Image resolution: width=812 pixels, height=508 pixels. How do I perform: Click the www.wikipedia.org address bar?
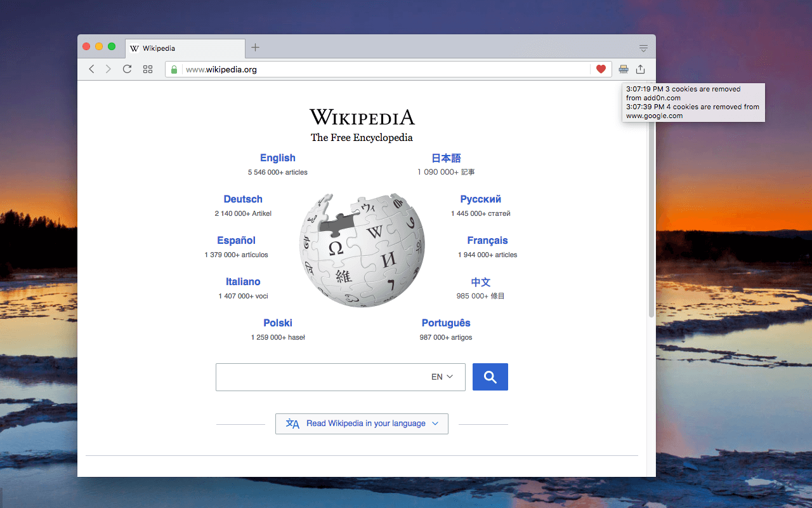[387, 69]
